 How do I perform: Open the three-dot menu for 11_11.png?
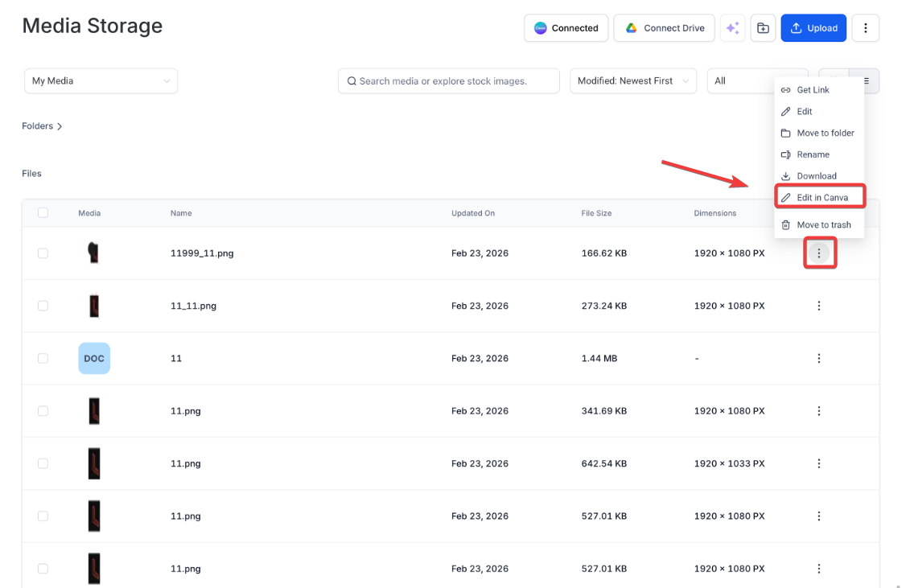tap(818, 306)
